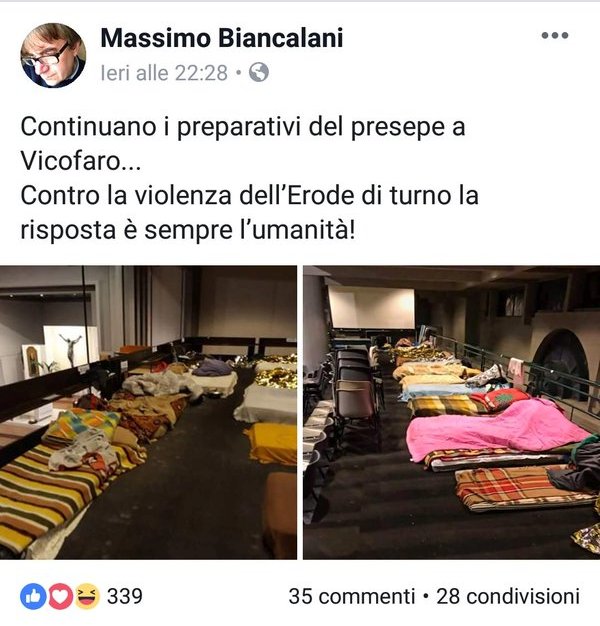Open the Massimo Biancalani profile name link
600x626 pixels.
[x=222, y=38]
